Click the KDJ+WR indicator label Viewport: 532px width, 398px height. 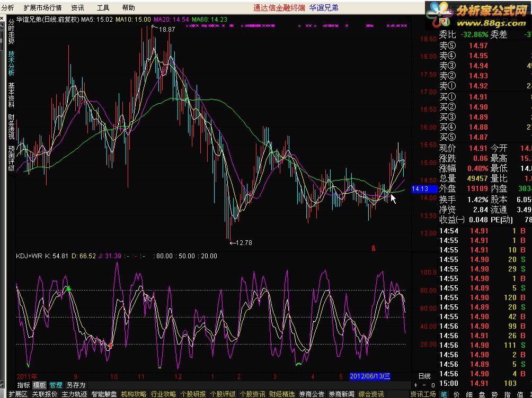[x=29, y=256]
